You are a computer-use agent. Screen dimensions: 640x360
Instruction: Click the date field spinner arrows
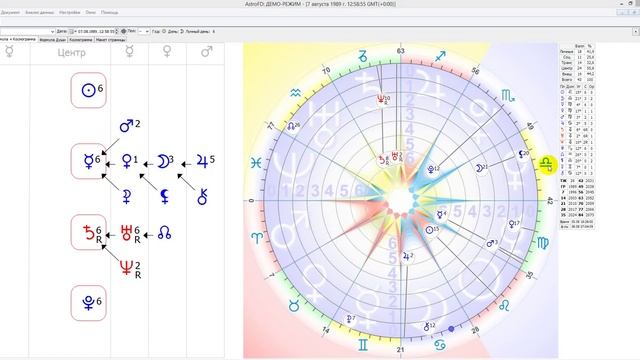117,31
